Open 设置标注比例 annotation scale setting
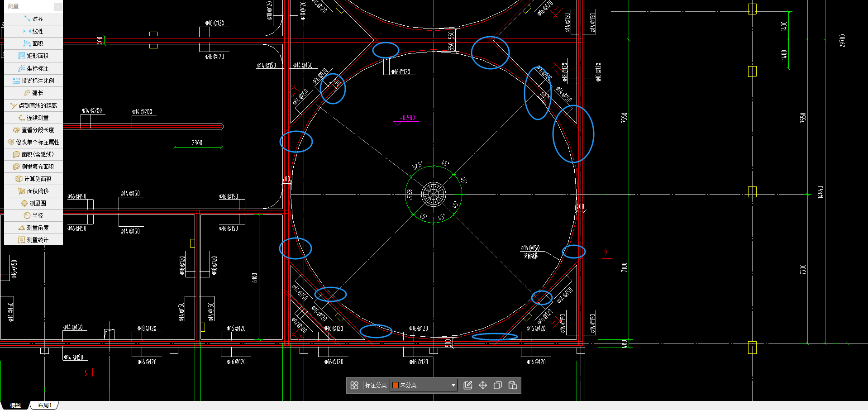The height and width of the screenshot is (410, 868). click(x=33, y=81)
